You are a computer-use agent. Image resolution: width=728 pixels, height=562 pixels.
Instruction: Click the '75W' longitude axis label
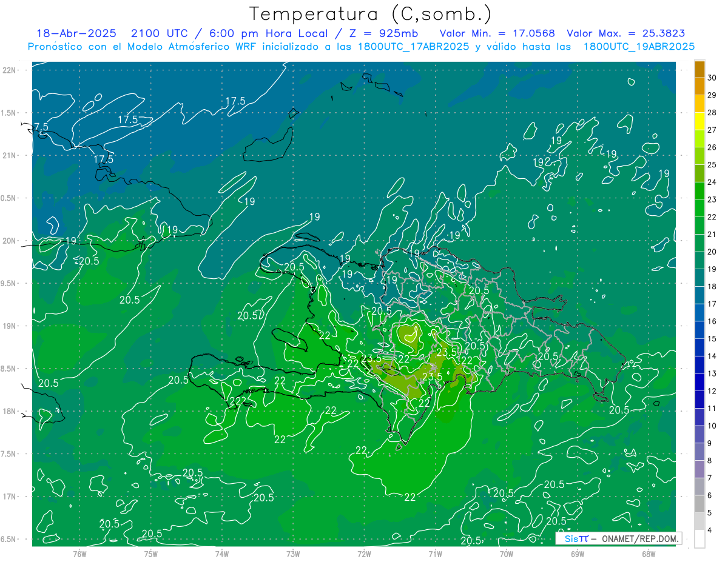click(151, 554)
